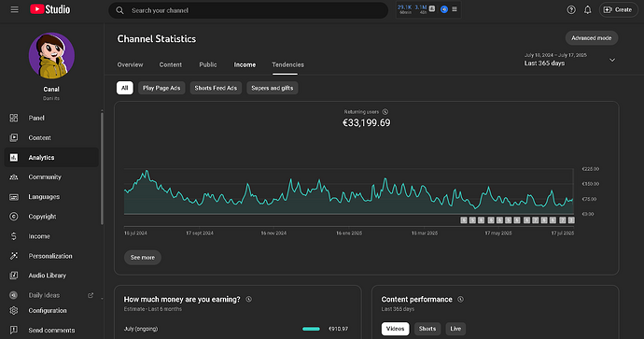Open the hamburger menu icon

click(x=14, y=9)
